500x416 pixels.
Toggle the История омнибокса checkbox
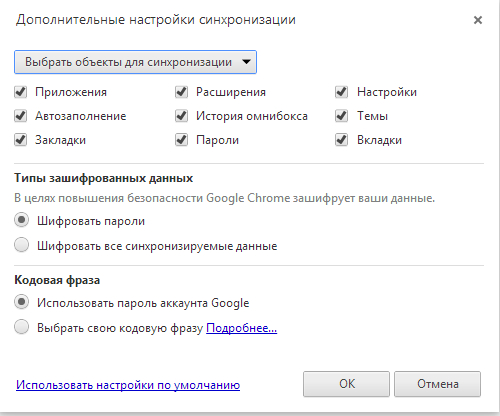coord(181,116)
